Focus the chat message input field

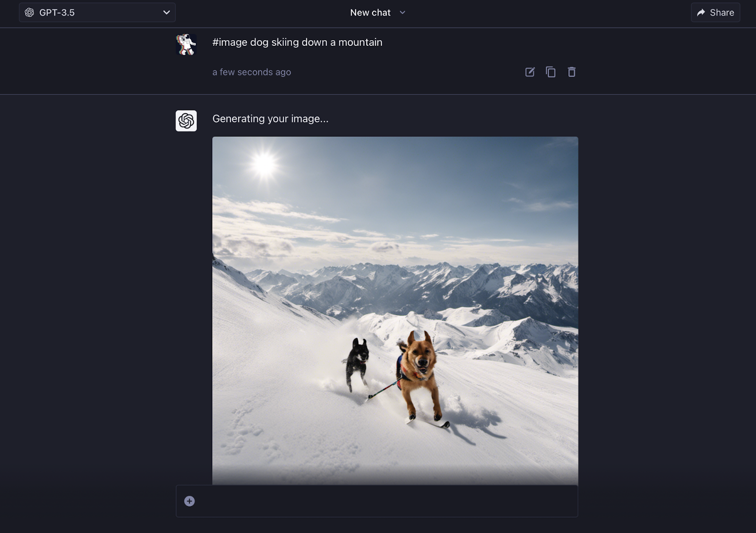[377, 501]
